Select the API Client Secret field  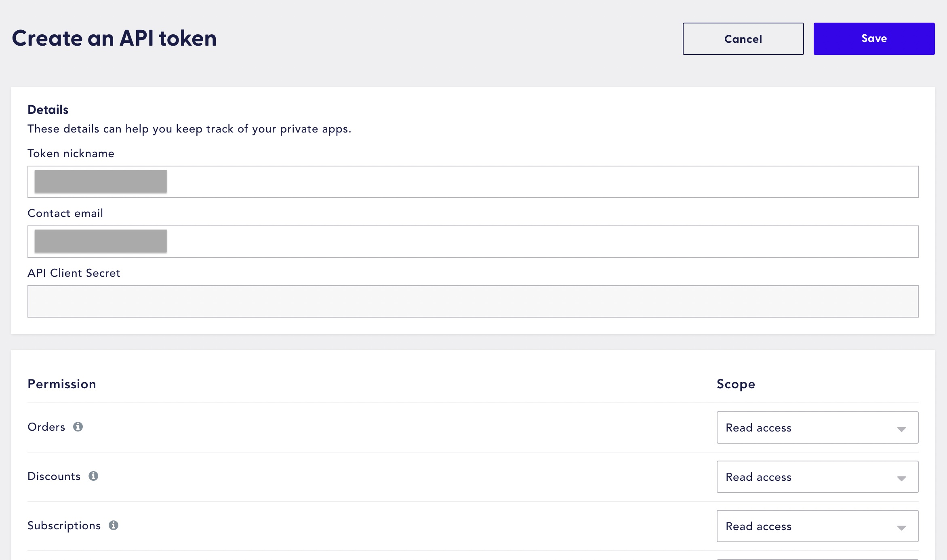click(473, 301)
